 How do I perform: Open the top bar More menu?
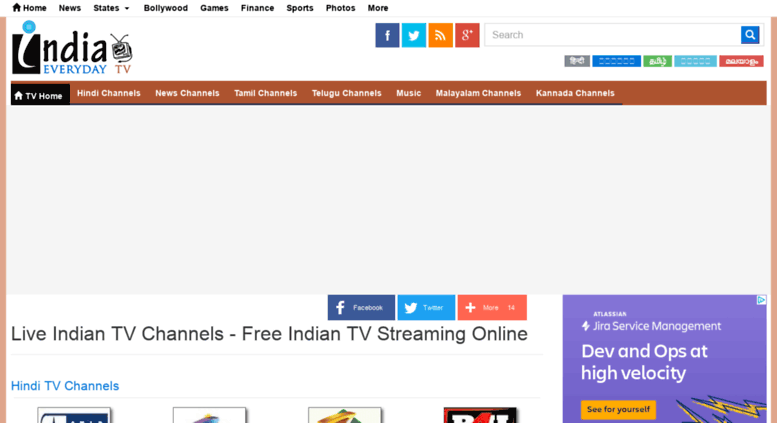click(x=378, y=8)
